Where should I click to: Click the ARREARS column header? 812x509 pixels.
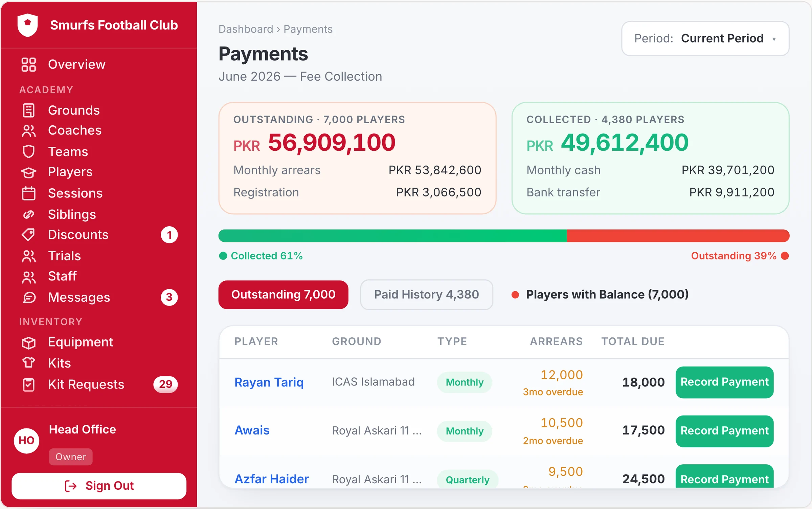(556, 341)
